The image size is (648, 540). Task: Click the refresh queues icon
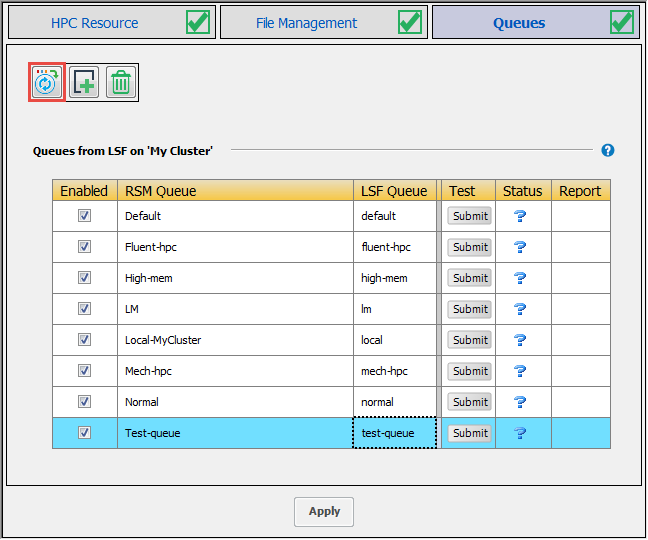point(46,83)
